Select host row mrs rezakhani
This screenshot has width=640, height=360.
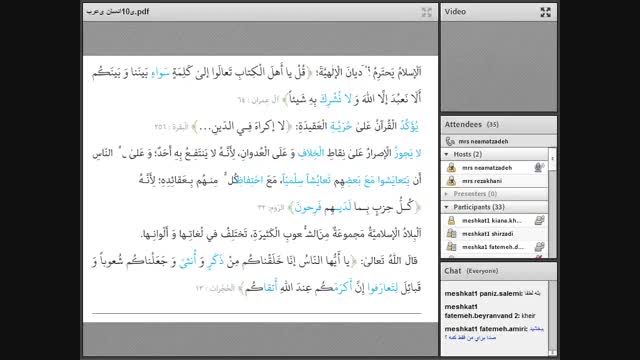click(495, 181)
